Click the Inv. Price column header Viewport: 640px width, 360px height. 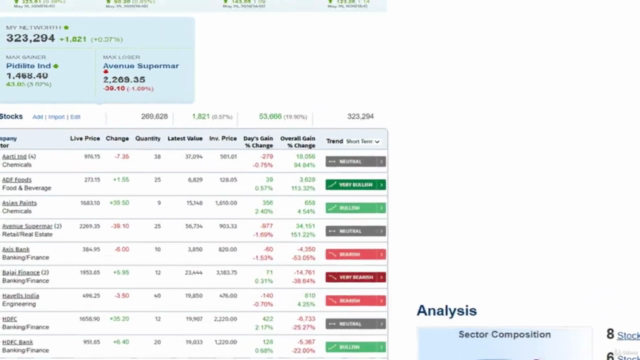[223, 138]
